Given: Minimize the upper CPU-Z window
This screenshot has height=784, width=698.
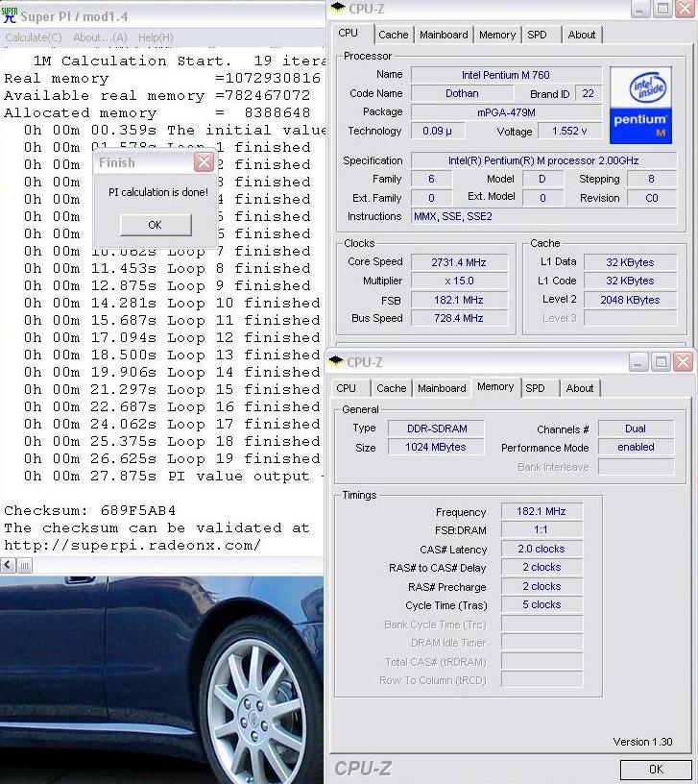Looking at the screenshot, I should (639, 9).
